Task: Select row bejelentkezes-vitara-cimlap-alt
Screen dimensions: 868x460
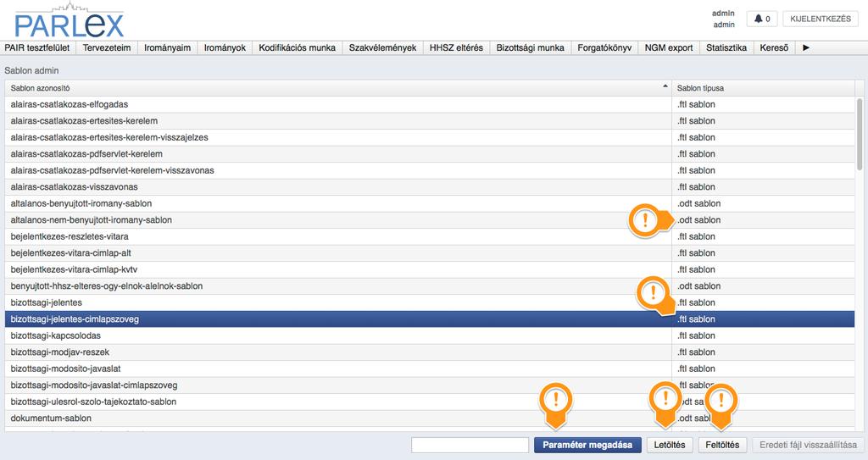Action: [x=430, y=253]
